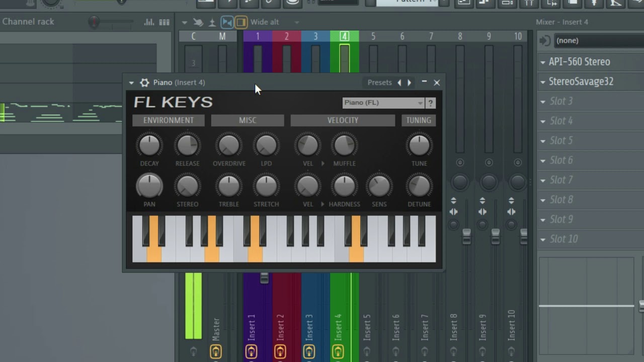Open the (none) input selector dropdown
Screen dimensions: 644x362
pos(598,41)
